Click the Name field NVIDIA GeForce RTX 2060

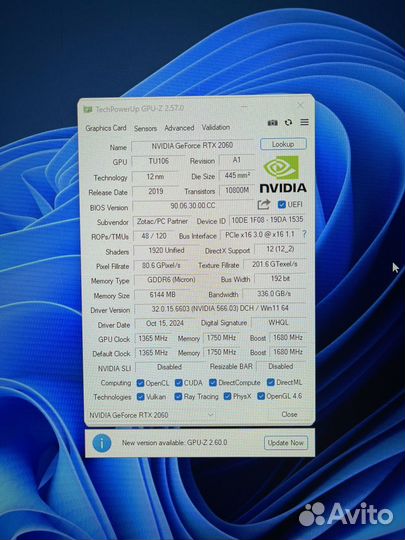[193, 146]
